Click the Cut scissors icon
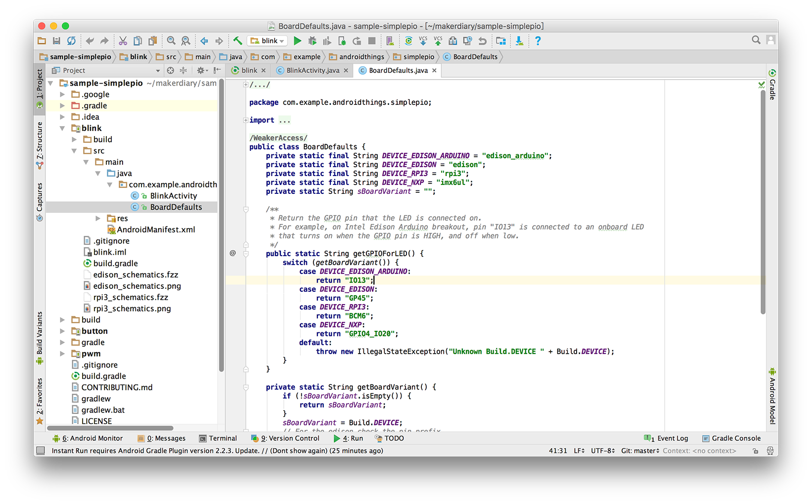Image resolution: width=812 pixels, height=504 pixels. [123, 41]
